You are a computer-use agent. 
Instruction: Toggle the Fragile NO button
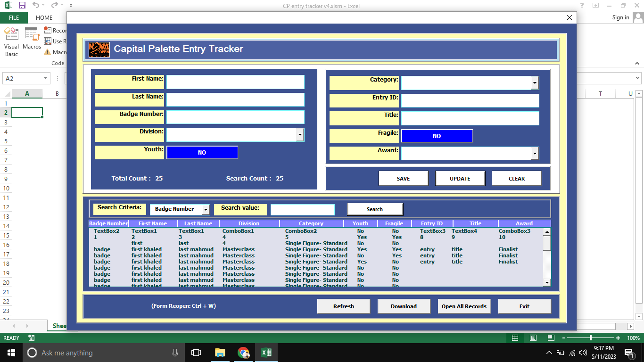tap(437, 136)
